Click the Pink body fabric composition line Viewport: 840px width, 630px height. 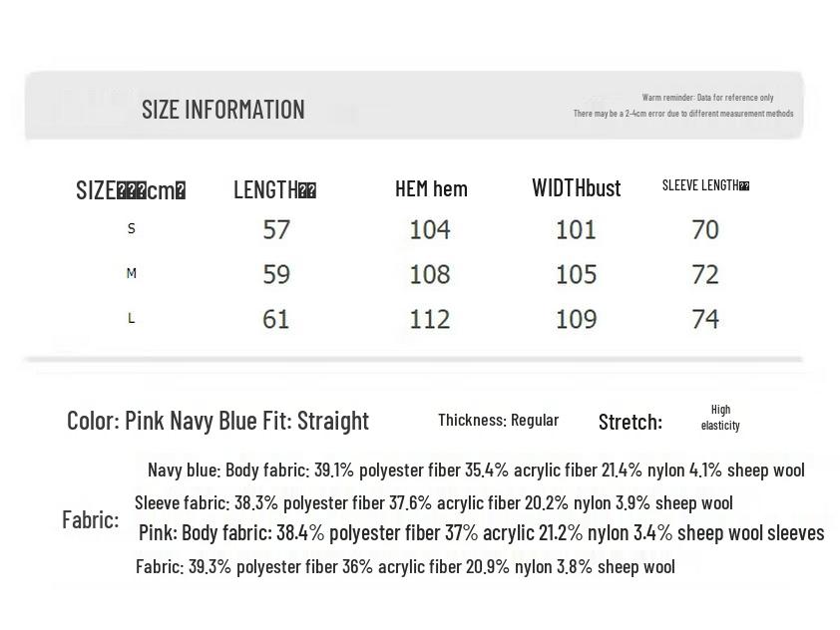(481, 533)
